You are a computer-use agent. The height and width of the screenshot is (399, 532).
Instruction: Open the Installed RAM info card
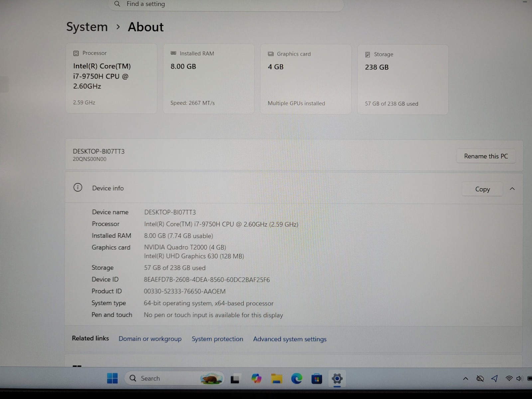click(x=208, y=79)
